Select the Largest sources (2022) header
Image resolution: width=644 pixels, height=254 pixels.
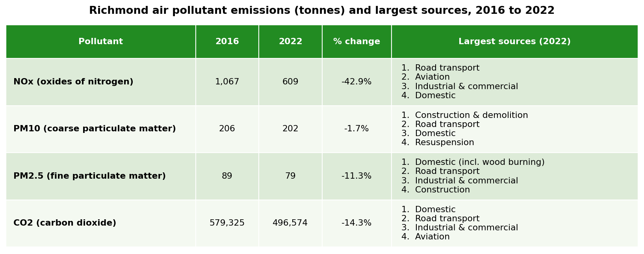coord(514,42)
